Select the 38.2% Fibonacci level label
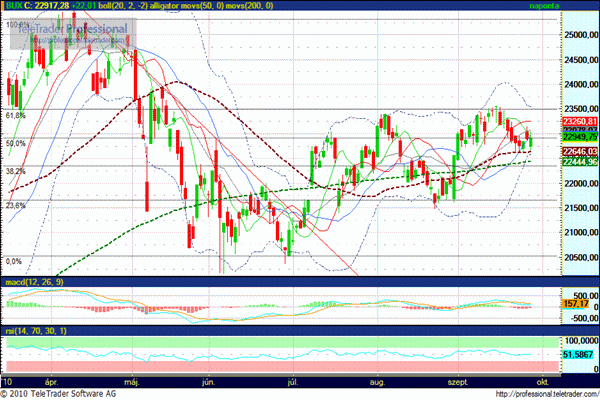Viewport: 600px width, 400px height. (14, 171)
